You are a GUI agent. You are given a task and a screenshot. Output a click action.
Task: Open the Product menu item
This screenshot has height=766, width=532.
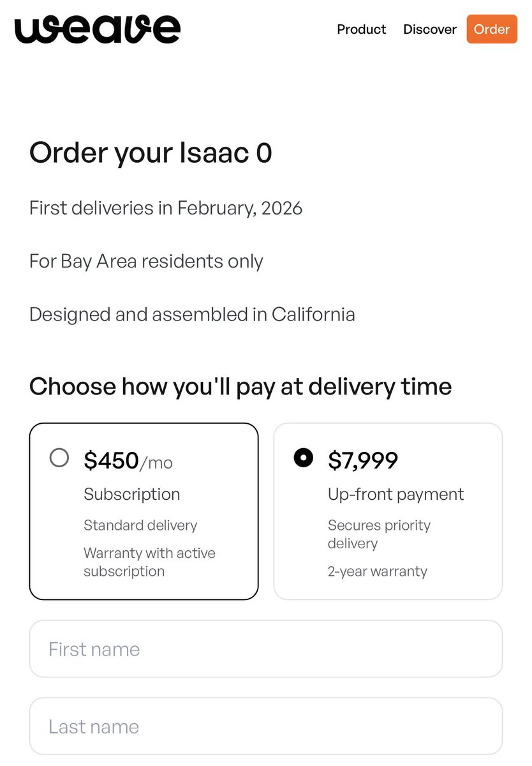pyautogui.click(x=362, y=29)
